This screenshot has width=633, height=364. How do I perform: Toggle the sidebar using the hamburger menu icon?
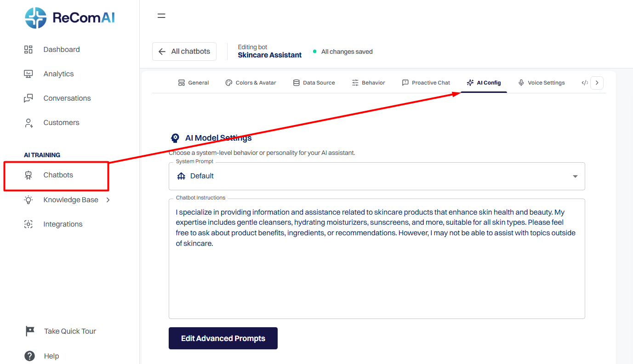(x=161, y=16)
